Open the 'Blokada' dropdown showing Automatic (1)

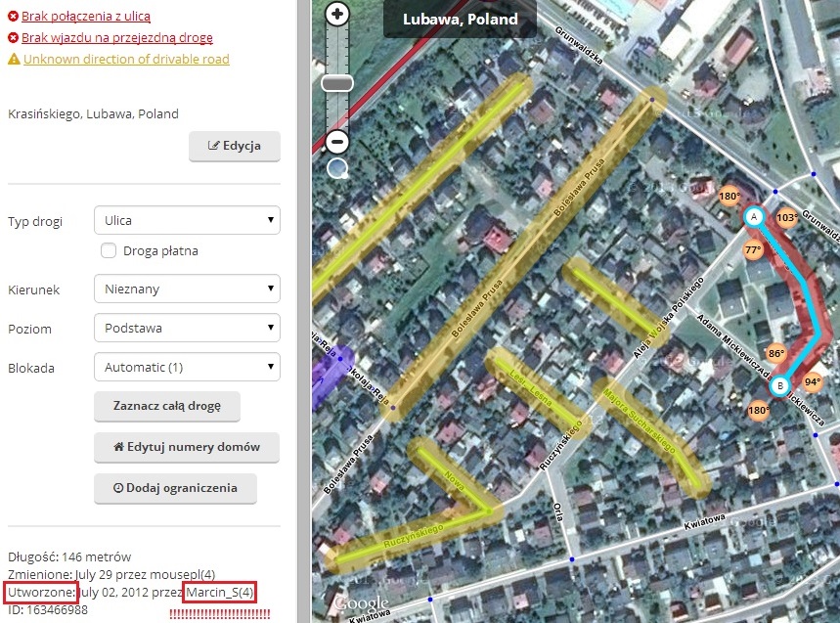click(187, 367)
